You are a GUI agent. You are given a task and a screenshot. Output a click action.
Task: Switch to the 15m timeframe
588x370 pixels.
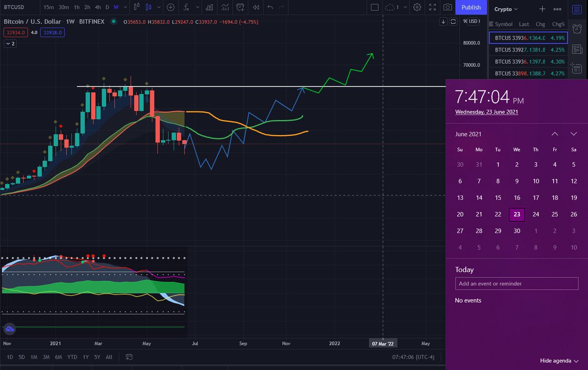(49, 7)
